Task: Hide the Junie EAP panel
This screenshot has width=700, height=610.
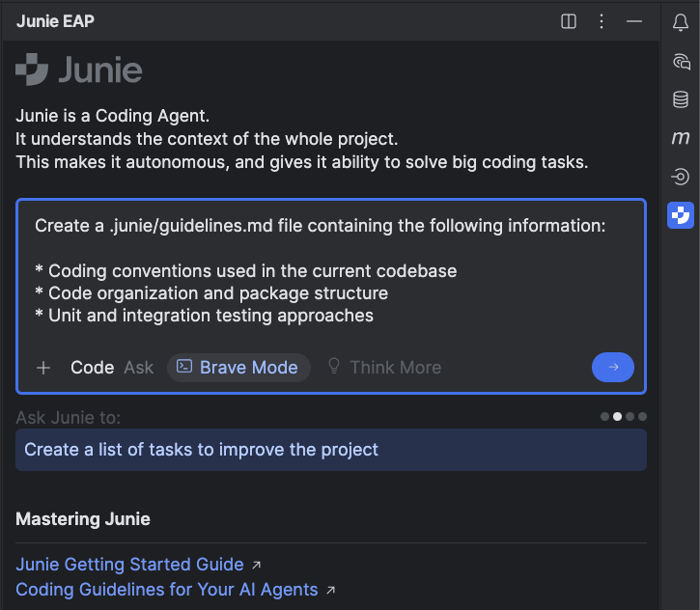Action: point(634,21)
